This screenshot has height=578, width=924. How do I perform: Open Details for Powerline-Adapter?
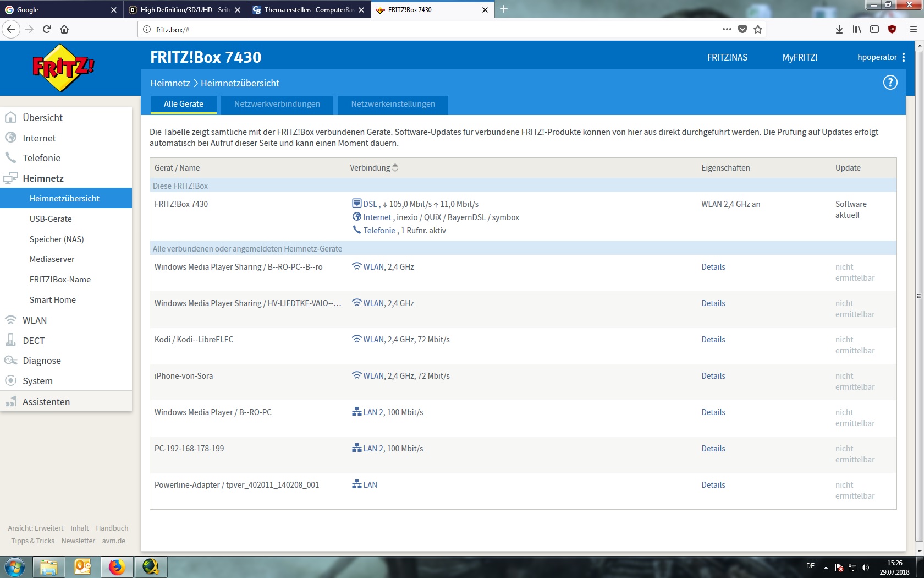713,485
